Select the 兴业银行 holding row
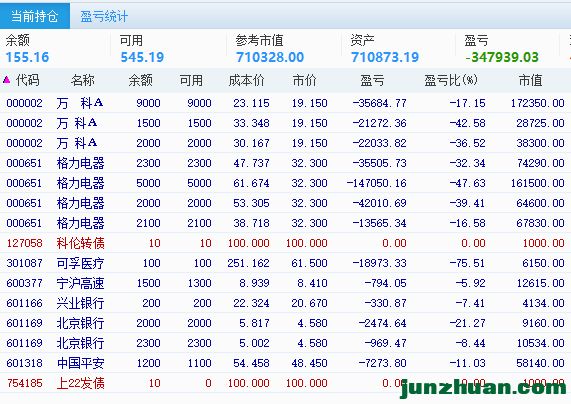571x404 pixels. (x=286, y=303)
